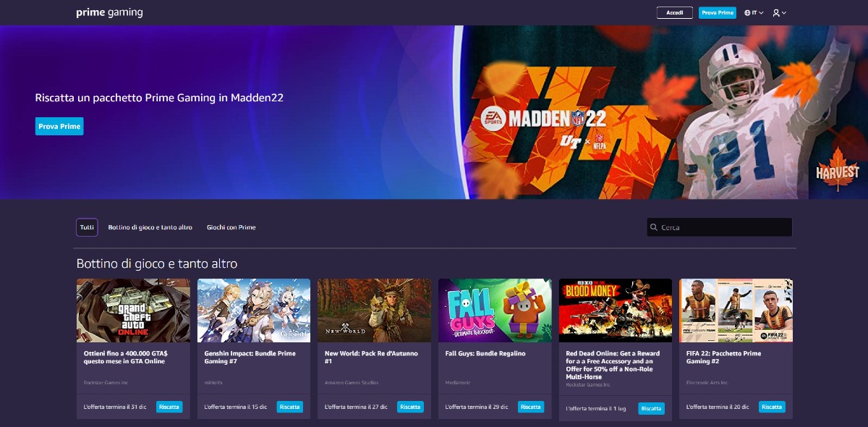
Task: Open title 'Fall Guys: Bundle Regalino'
Action: [x=485, y=353]
